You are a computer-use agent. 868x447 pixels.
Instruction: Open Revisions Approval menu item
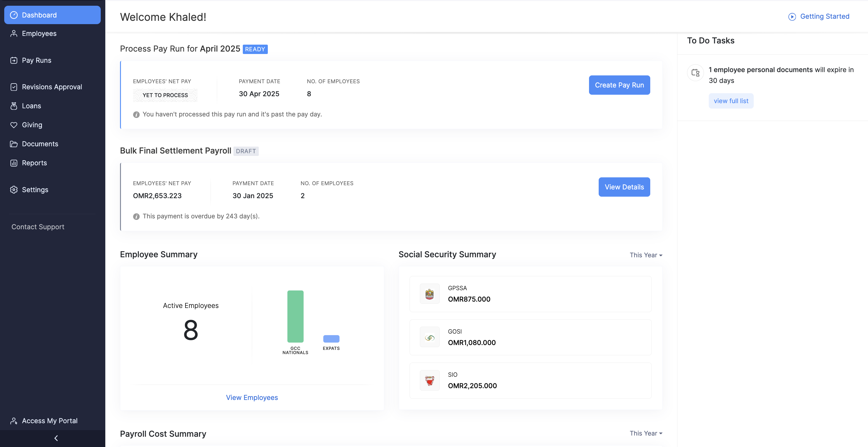tap(52, 87)
